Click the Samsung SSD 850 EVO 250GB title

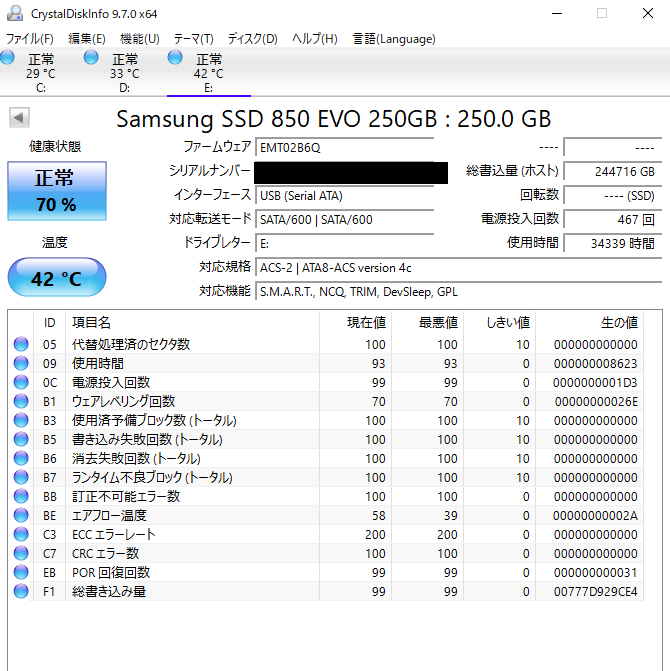tap(334, 119)
